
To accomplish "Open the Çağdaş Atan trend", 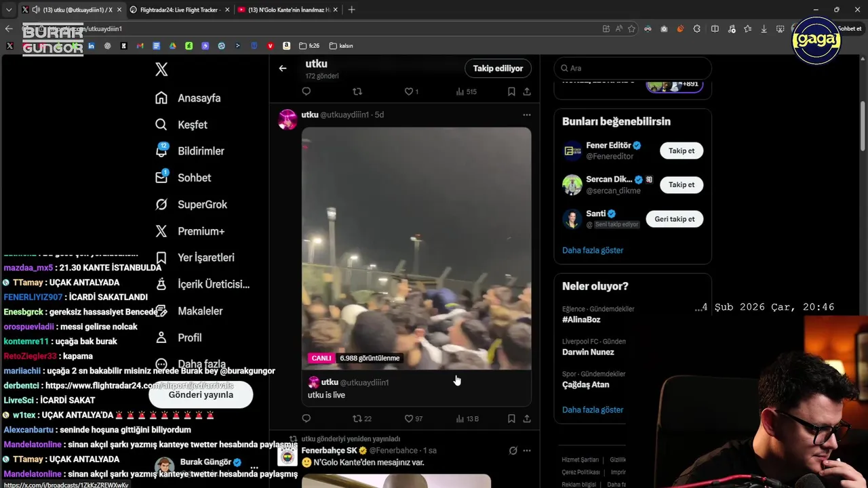I will pos(586,384).
